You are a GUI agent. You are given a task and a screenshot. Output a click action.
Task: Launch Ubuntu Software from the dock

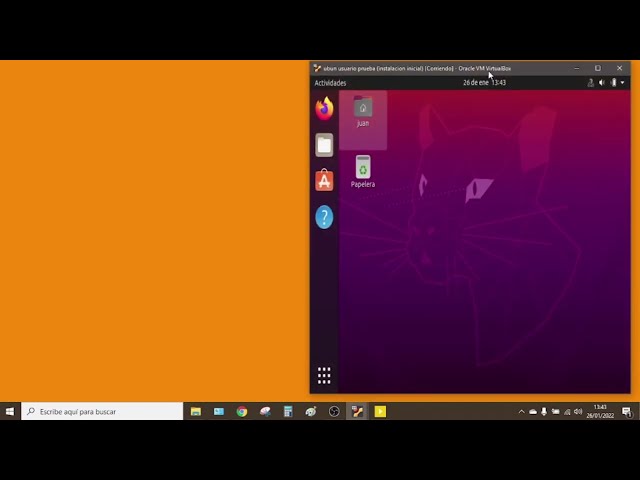324,180
